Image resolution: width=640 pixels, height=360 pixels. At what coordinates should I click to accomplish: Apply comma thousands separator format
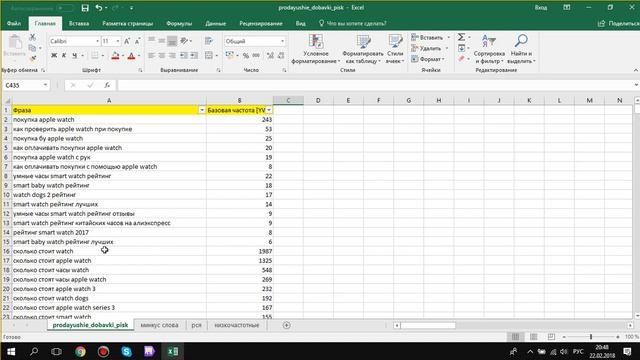256,56
